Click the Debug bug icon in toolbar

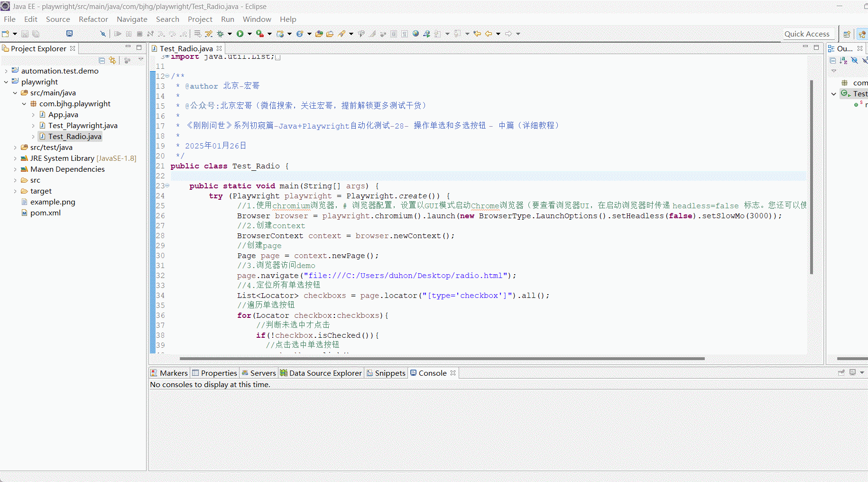[x=221, y=34]
